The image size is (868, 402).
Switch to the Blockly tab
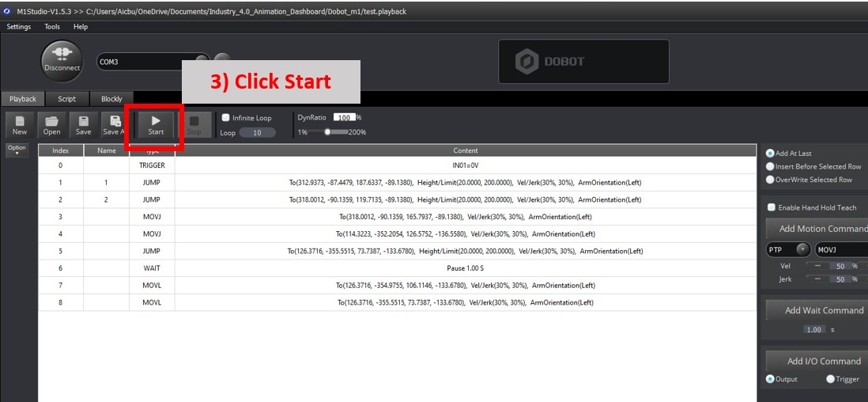click(x=111, y=99)
